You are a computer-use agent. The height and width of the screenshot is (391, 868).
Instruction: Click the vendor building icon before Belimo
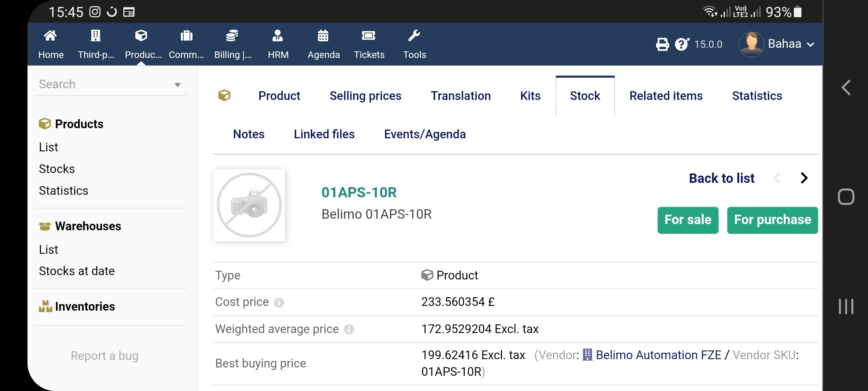588,355
